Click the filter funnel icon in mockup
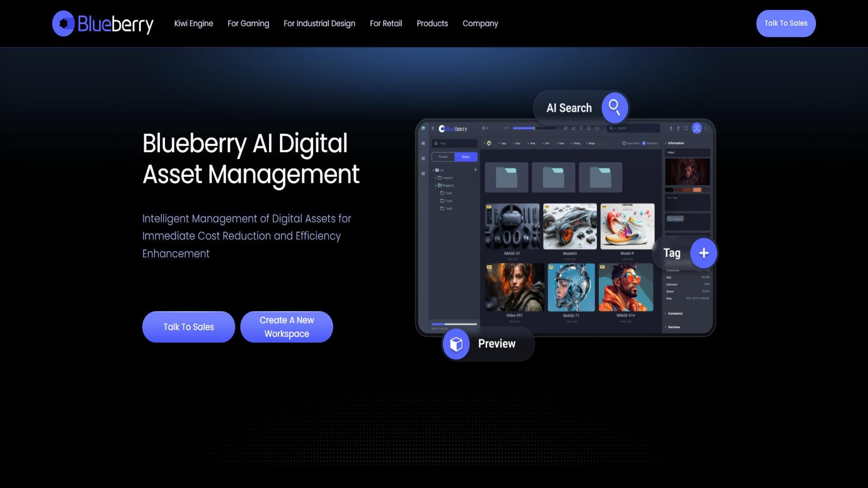The height and width of the screenshot is (488, 868). [x=581, y=128]
